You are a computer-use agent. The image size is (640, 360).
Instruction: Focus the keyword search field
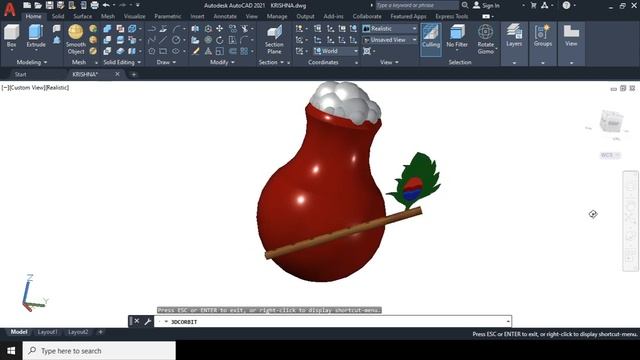click(x=417, y=5)
